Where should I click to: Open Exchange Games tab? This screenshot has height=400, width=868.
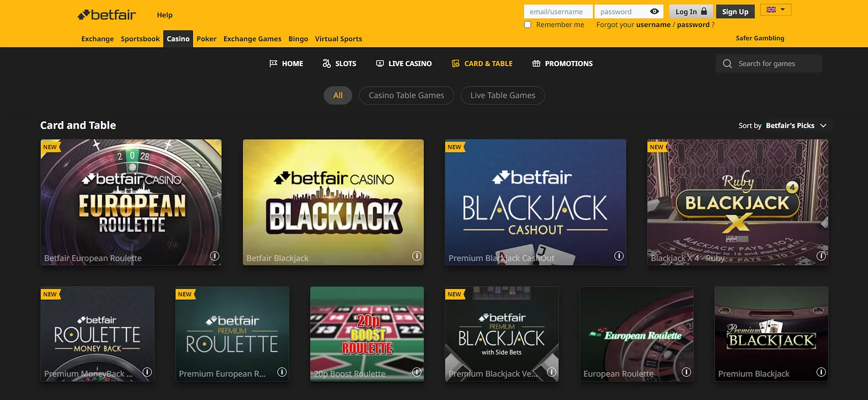[252, 39]
